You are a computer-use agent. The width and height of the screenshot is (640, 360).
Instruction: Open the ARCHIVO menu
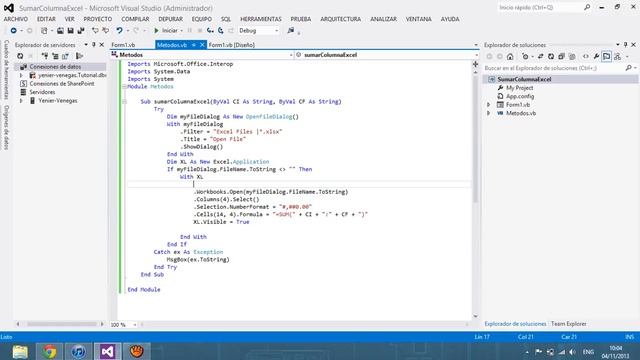click(16, 19)
